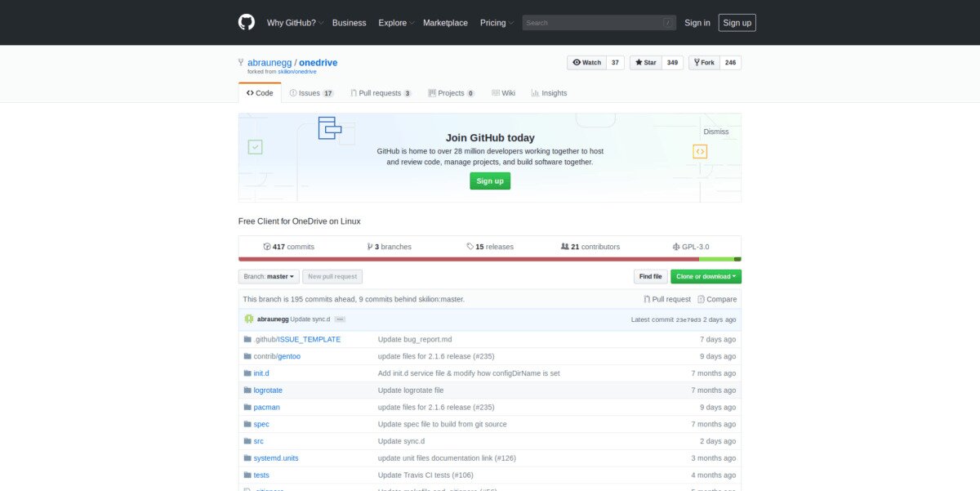The width and height of the screenshot is (980, 491).
Task: Open the Why GitHub? dropdown menu
Action: pyautogui.click(x=295, y=23)
